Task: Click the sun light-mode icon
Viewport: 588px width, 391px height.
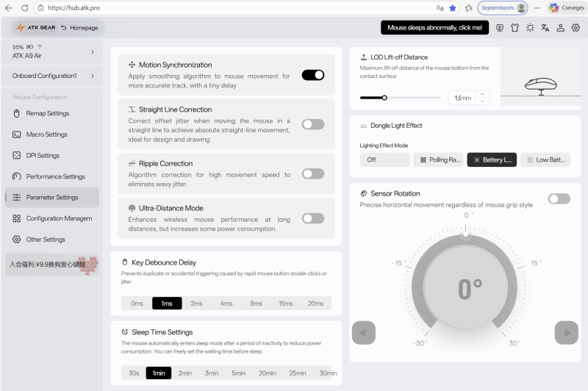Action: [x=530, y=28]
